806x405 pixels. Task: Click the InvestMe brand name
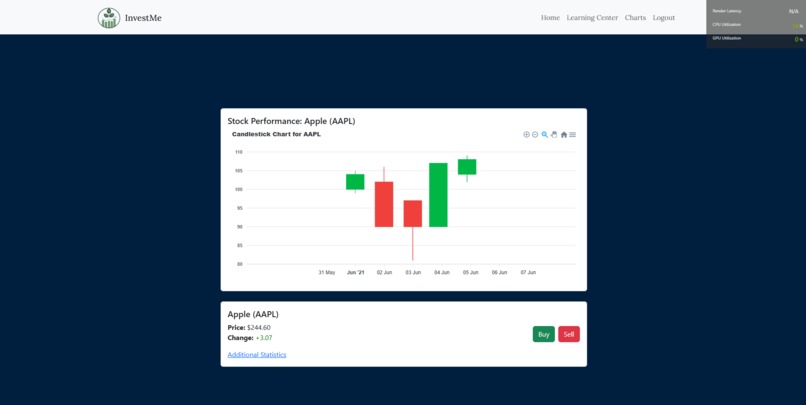[143, 18]
